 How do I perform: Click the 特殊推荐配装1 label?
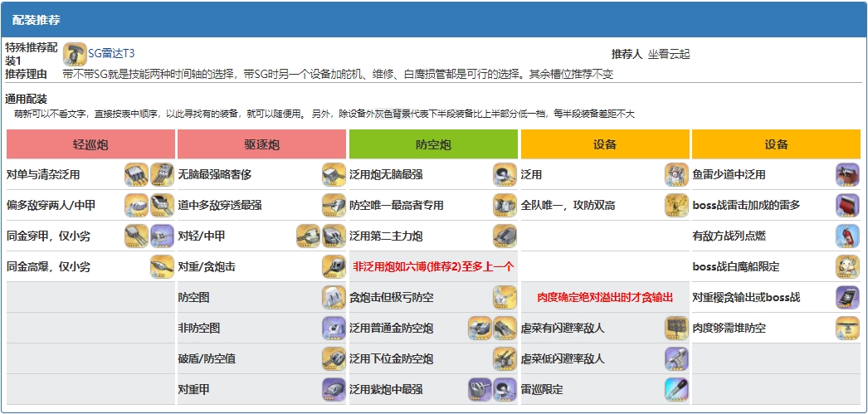coord(31,54)
